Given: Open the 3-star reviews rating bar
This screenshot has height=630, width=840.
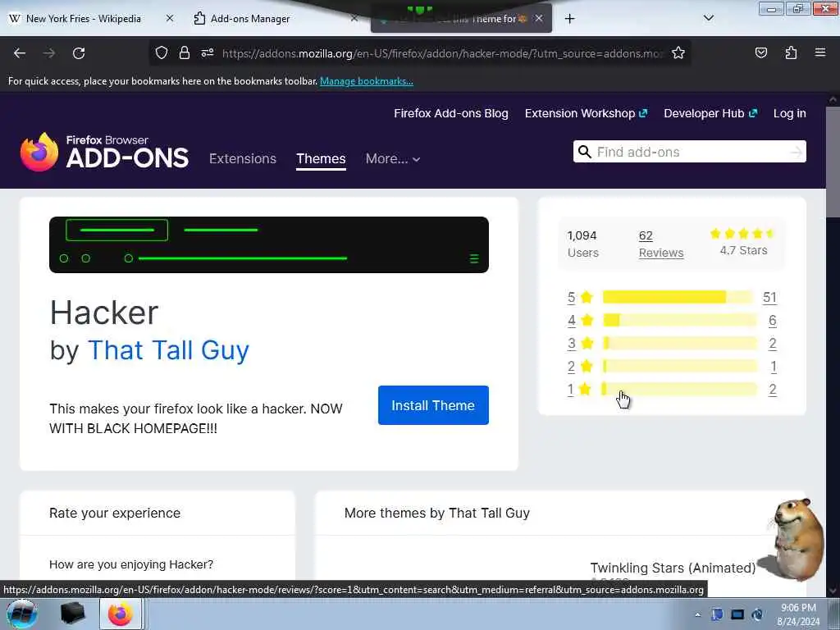Looking at the screenshot, I should point(680,343).
